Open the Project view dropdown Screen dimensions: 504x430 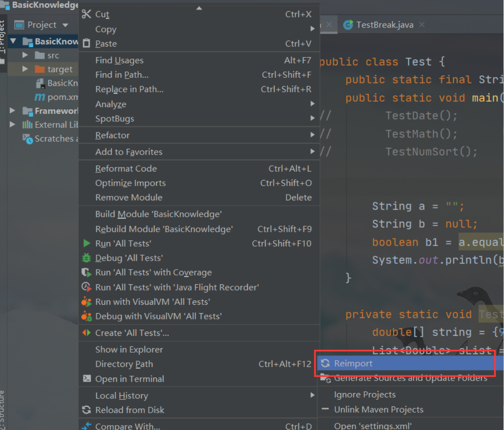65,25
